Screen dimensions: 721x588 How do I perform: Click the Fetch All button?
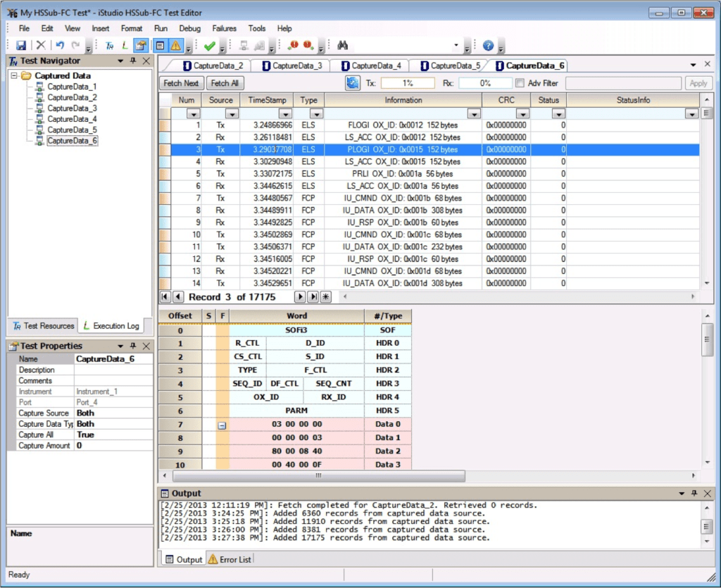(225, 83)
